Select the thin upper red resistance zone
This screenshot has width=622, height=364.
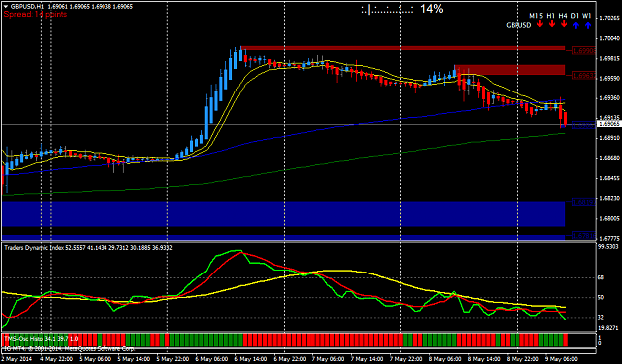(x=403, y=48)
